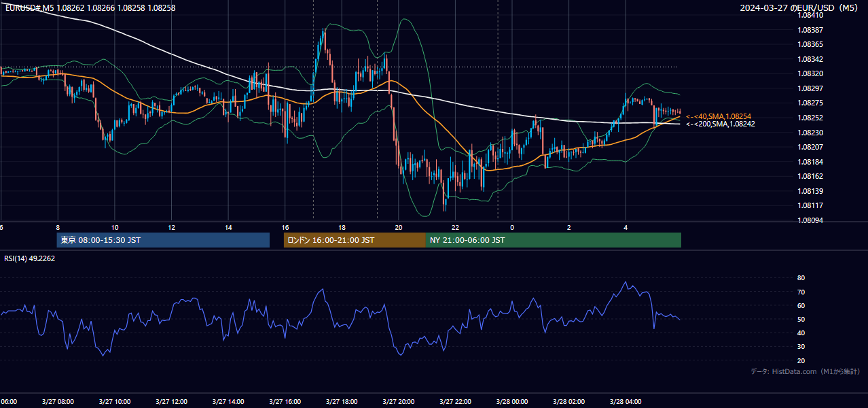Click price axis value 1.08207
The width and height of the screenshot is (868, 408).
810,147
